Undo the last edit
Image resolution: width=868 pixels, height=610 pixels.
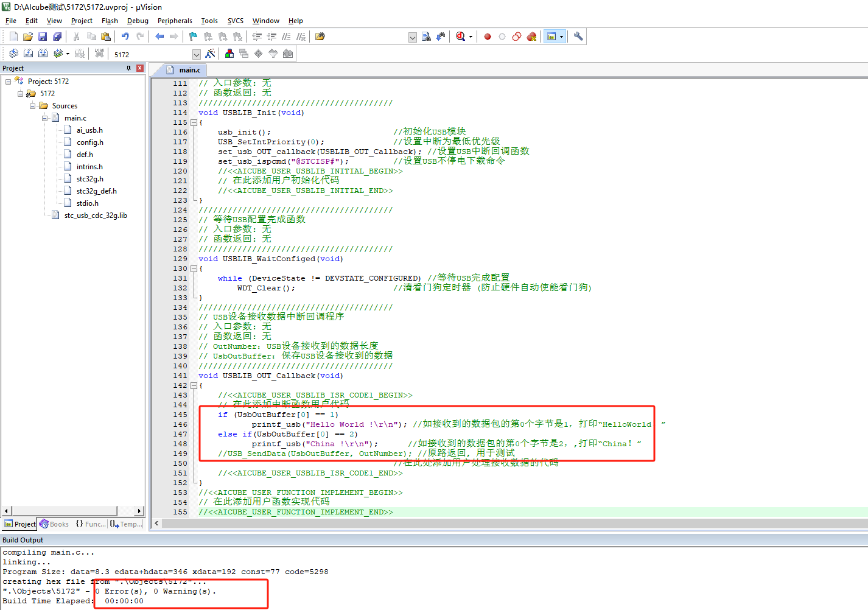125,37
